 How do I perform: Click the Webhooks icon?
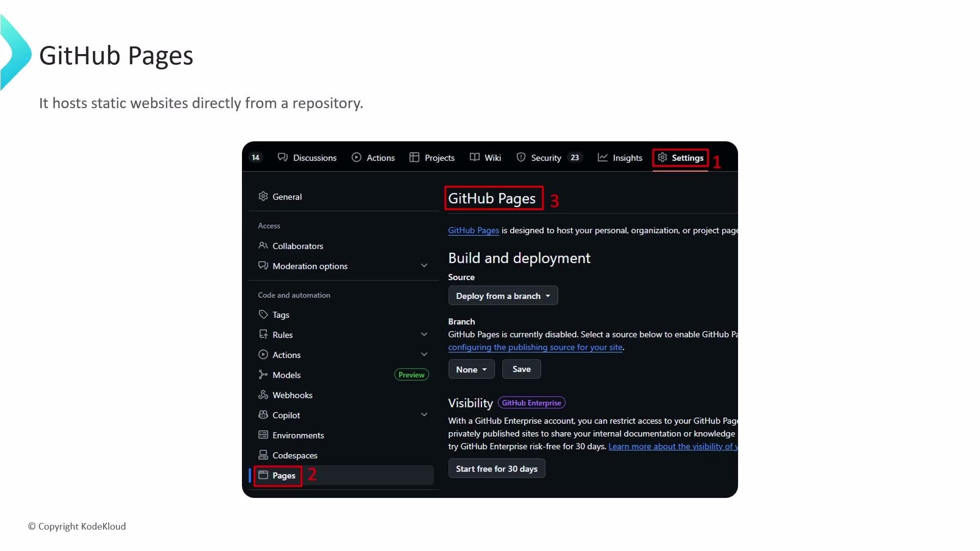click(263, 394)
